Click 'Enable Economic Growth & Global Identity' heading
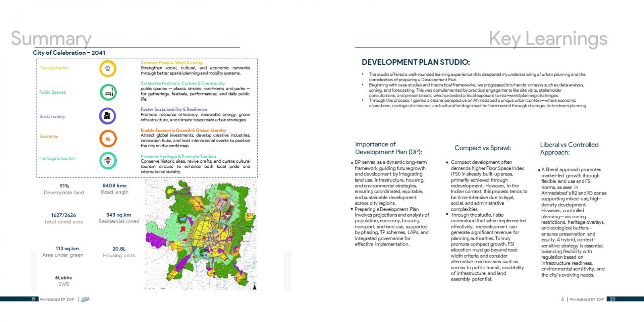The image size is (644, 322). click(x=184, y=130)
